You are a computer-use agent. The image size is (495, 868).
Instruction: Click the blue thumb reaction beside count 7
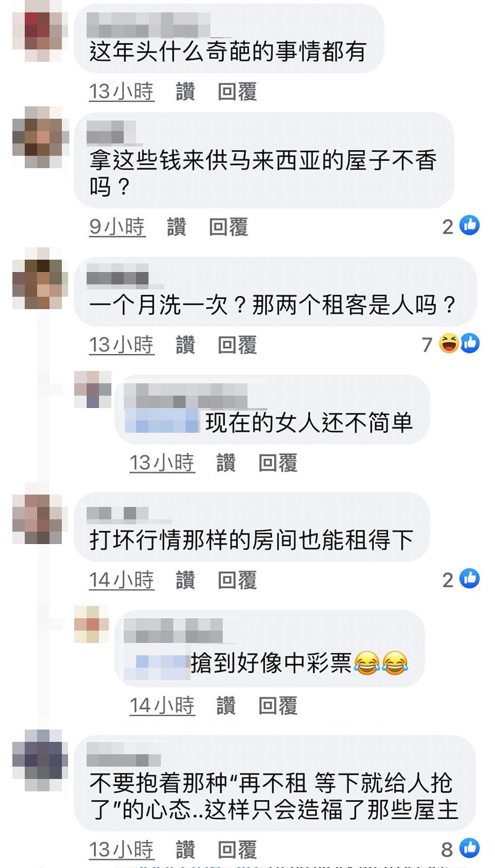point(470,343)
